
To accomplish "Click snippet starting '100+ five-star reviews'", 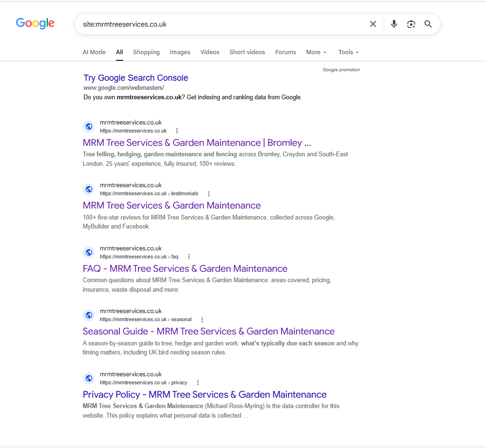I will (209, 222).
